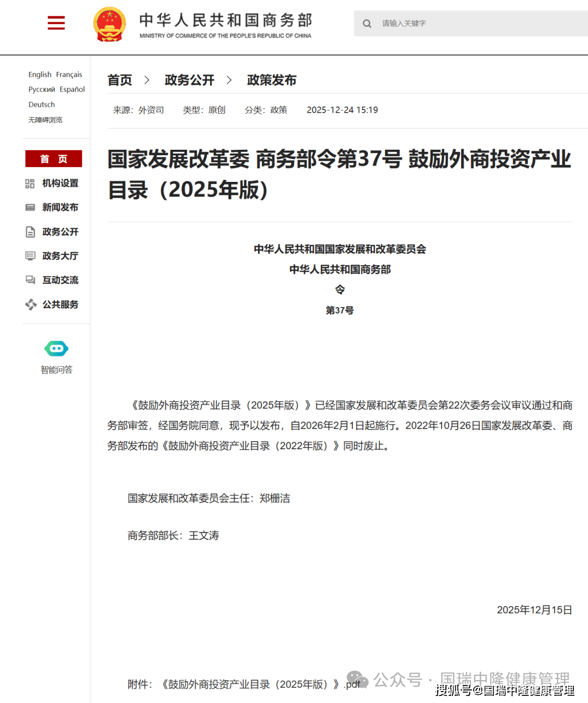The width and height of the screenshot is (588, 703).
Task: Click the chevron after 政务公开
Action: (229, 80)
